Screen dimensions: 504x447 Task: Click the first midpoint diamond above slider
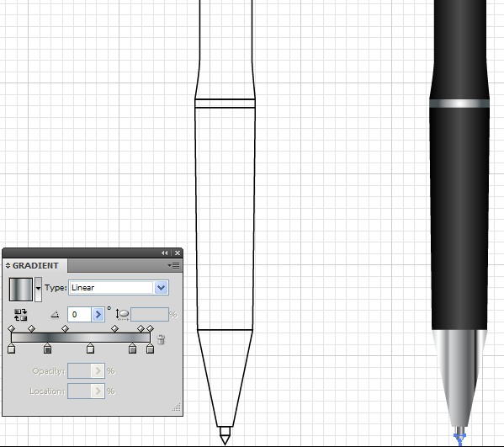pyautogui.click(x=12, y=328)
